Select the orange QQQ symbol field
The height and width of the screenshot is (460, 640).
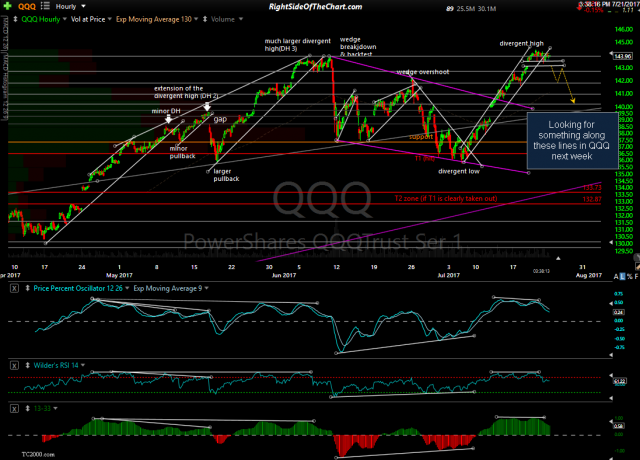[27, 7]
